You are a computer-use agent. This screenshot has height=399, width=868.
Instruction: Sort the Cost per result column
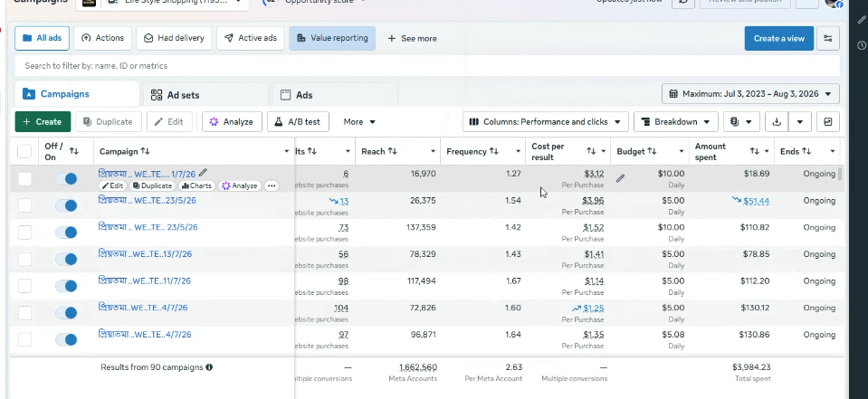tap(591, 151)
